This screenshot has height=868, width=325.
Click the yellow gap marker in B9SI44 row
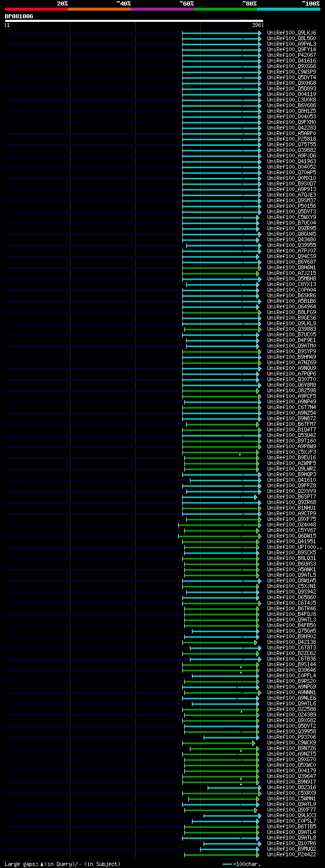click(241, 666)
